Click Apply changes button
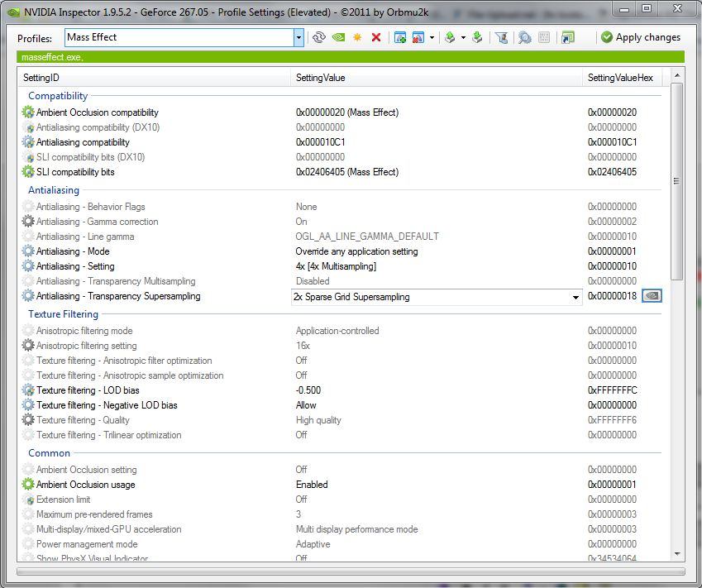The height and width of the screenshot is (588, 702). tap(641, 37)
